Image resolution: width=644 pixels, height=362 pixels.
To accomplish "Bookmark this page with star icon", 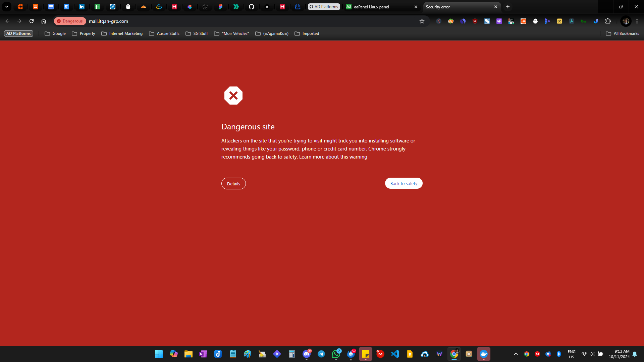I will (422, 21).
